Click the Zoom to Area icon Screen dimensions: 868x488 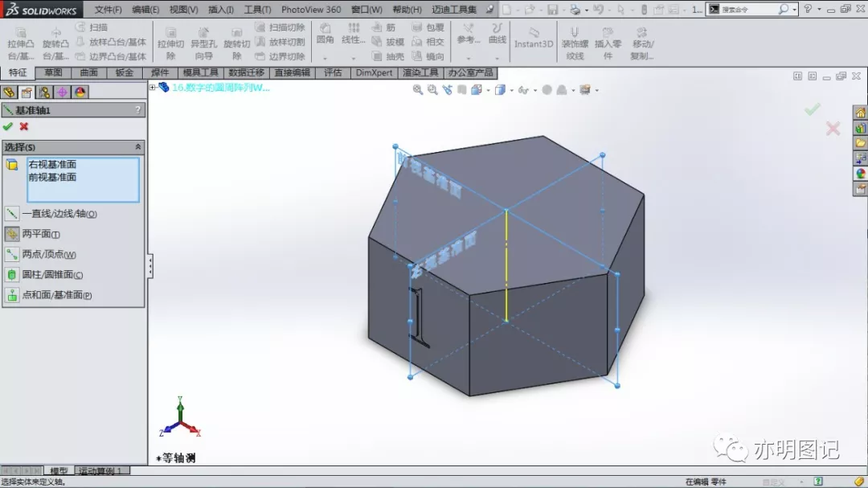point(432,90)
